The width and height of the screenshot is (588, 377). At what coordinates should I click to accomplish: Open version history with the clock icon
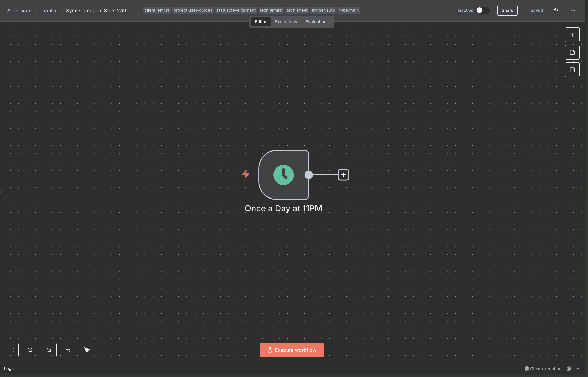555,10
